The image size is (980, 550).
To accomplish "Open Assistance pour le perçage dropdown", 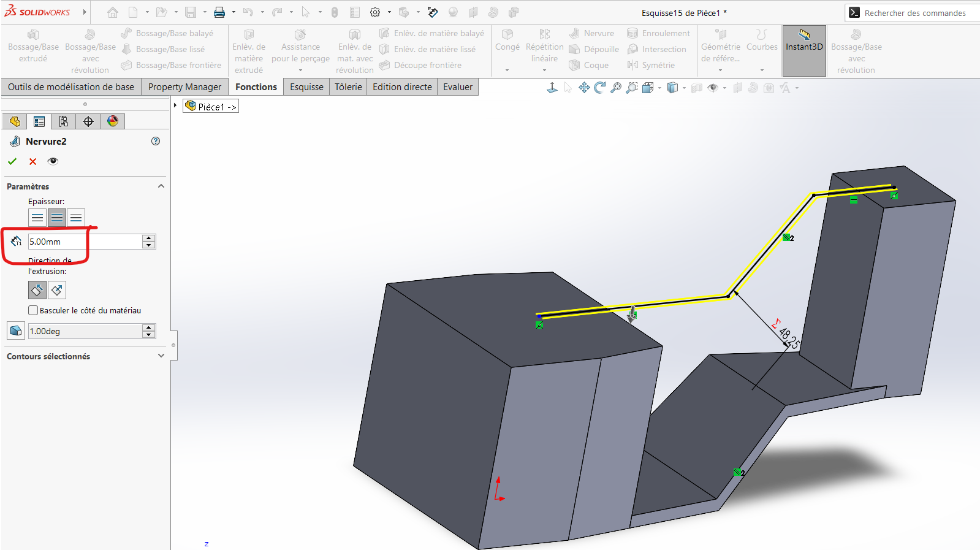I will click(x=300, y=70).
